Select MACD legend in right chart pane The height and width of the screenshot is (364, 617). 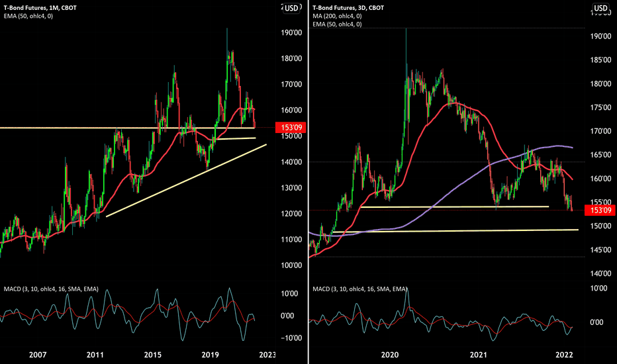(x=360, y=289)
